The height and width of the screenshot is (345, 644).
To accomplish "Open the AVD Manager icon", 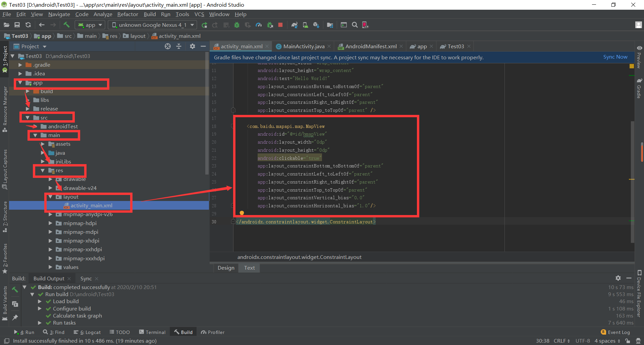I will point(305,25).
